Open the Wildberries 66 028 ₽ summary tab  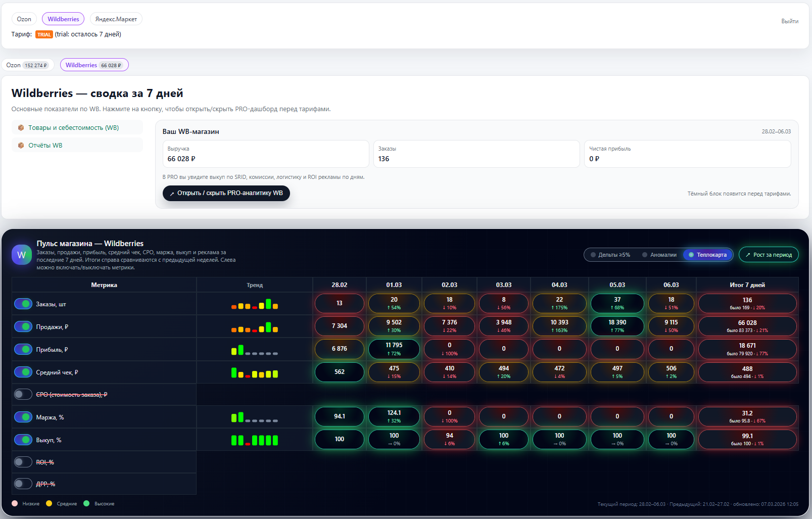(94, 65)
